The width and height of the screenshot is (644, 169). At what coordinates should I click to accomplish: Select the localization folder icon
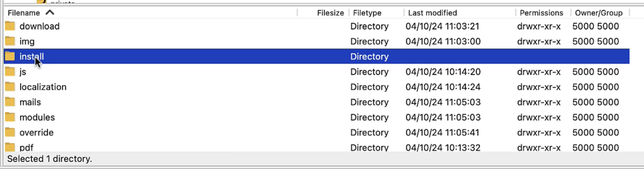tap(10, 87)
